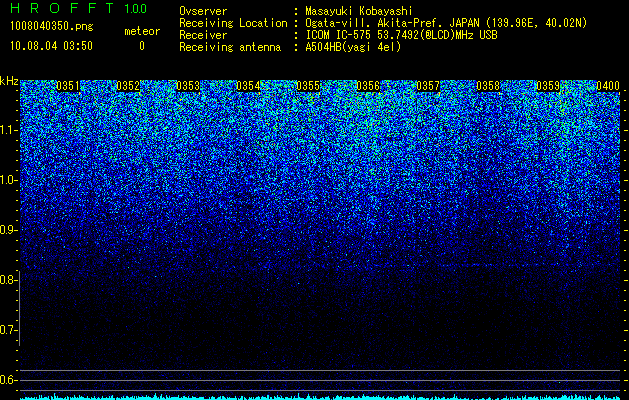629x400 pixels.
Task: Click the 0354 time marker
Action: [248, 86]
